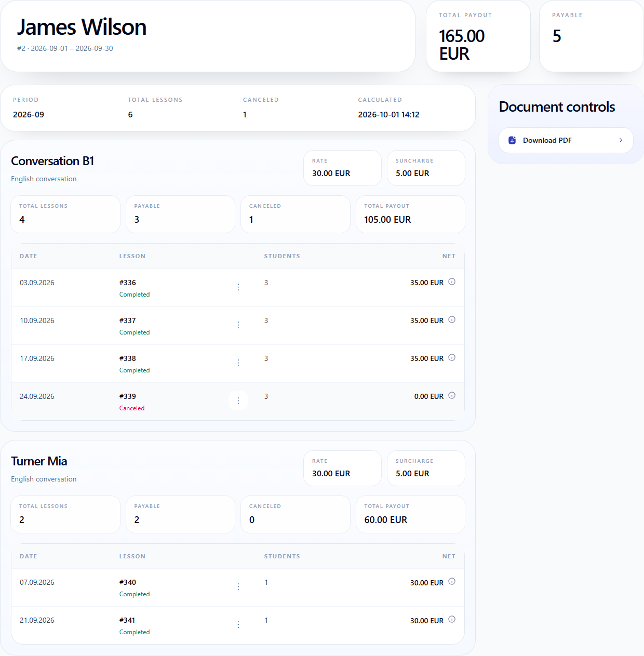
Task: Click lesson number #339
Action: (128, 397)
